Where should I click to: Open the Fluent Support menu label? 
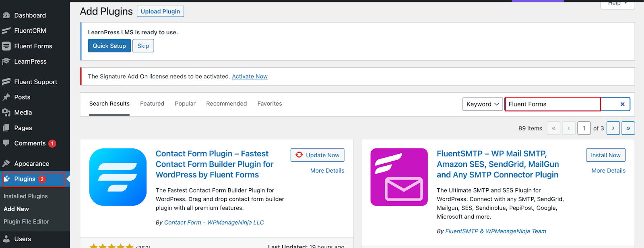coord(36,82)
